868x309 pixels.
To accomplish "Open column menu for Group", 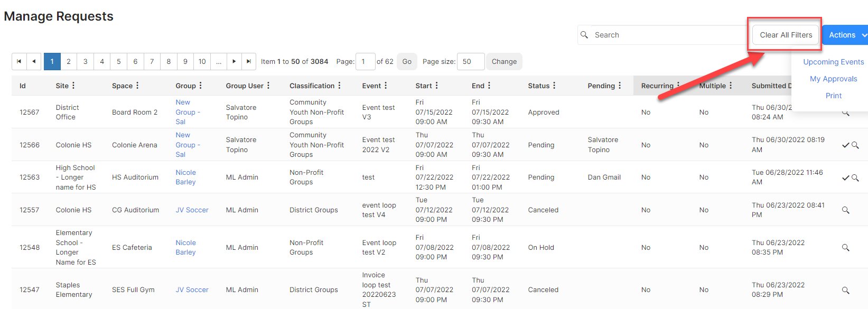I will (201, 86).
